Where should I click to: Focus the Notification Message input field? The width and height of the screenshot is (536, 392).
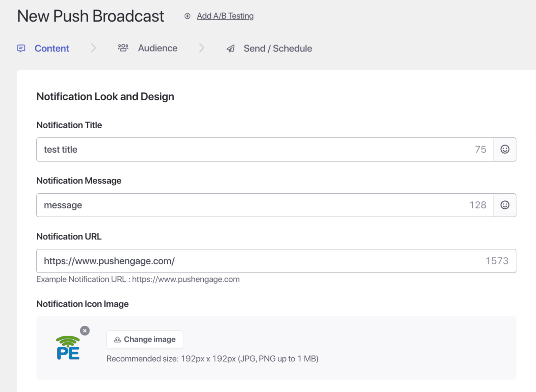click(x=256, y=205)
